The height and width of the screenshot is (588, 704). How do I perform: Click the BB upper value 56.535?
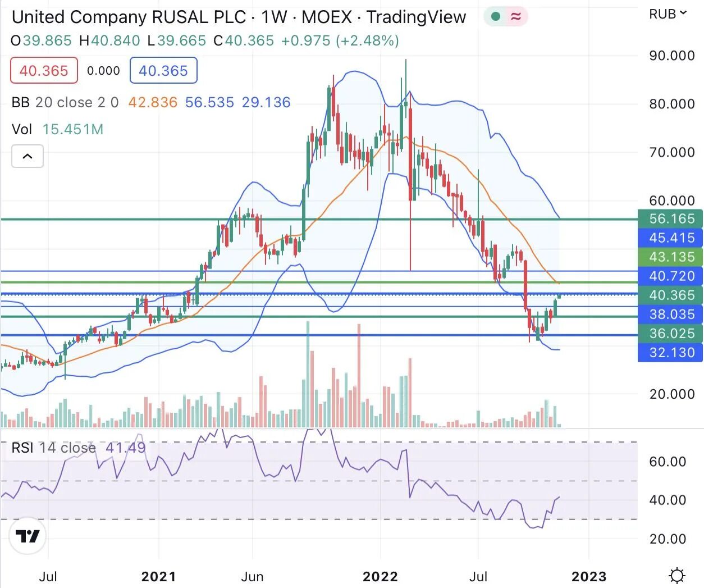(x=209, y=102)
